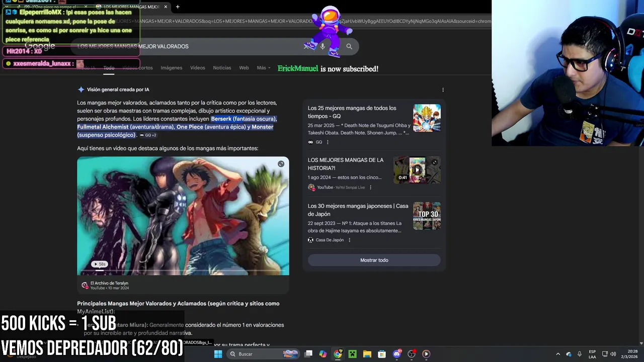Click El Archivo de Teralyn channel avatar

(x=85, y=286)
